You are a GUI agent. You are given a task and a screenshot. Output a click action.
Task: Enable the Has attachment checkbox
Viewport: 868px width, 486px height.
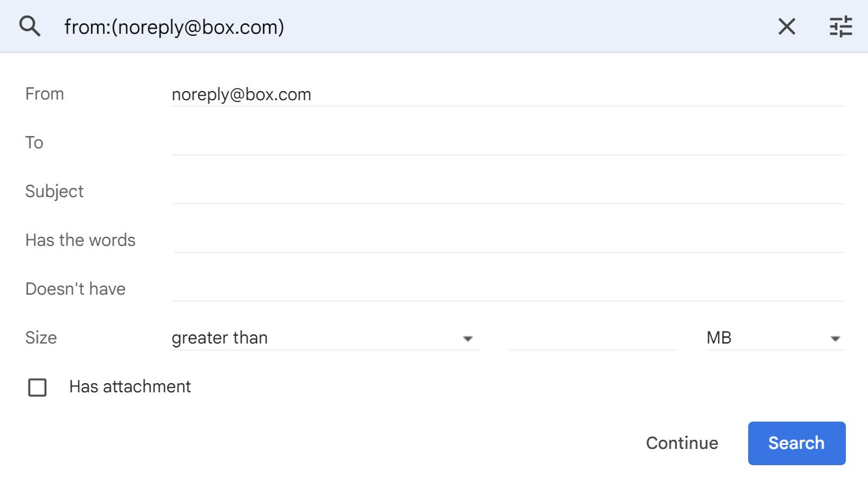[38, 388]
